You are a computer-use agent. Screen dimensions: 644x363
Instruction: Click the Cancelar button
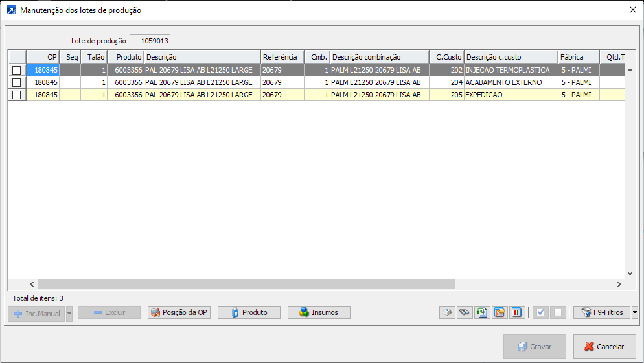pos(604,347)
